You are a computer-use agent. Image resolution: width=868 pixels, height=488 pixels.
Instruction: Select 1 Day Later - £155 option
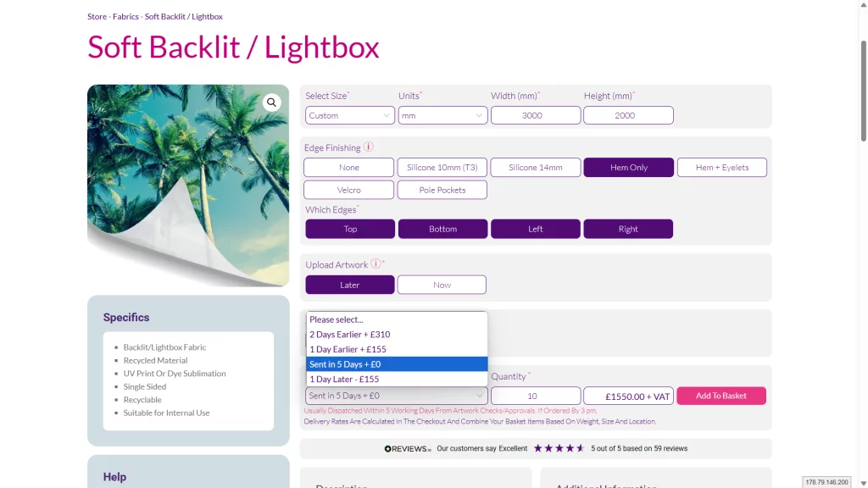[344, 379]
